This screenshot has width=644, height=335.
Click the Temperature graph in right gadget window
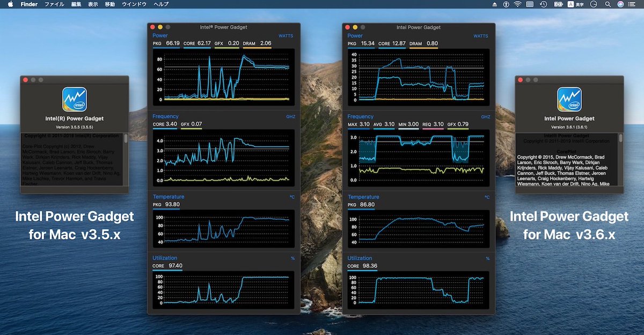point(419,229)
